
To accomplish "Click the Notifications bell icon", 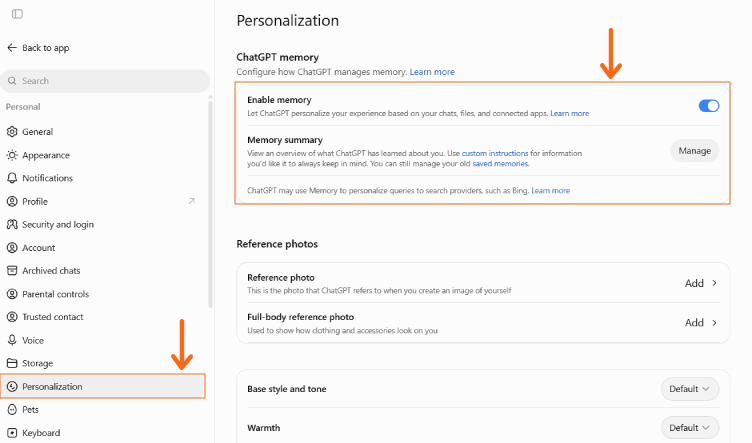I will tap(12, 178).
